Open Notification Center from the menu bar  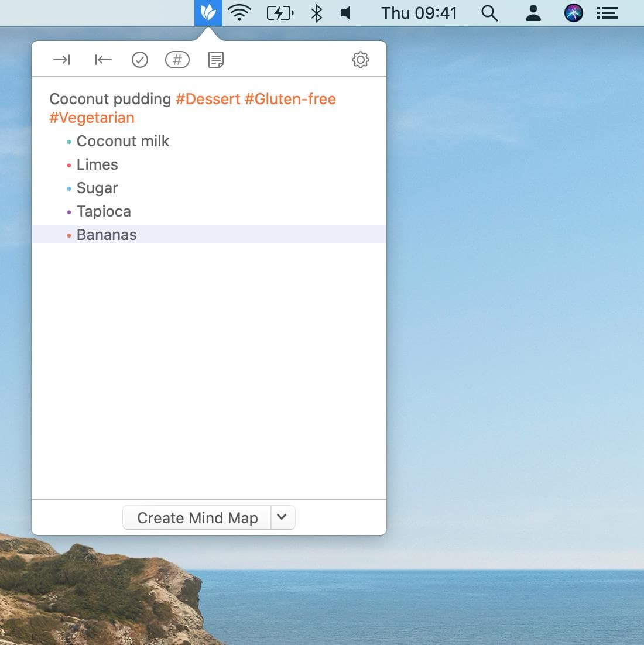[607, 12]
